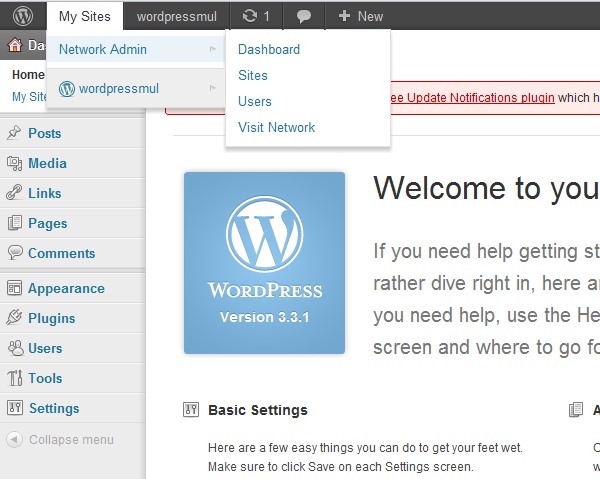
Task: Open wordpressmul site menu in admin bar
Action: [176, 16]
